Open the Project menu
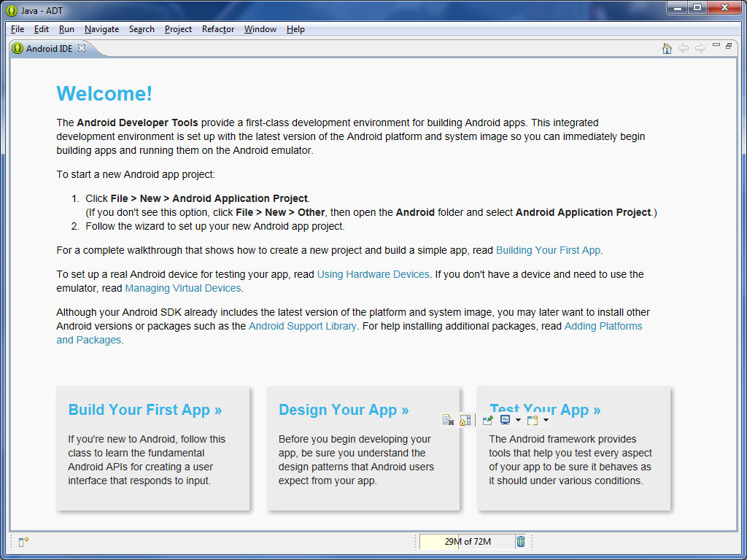The image size is (747, 560). 178,29
